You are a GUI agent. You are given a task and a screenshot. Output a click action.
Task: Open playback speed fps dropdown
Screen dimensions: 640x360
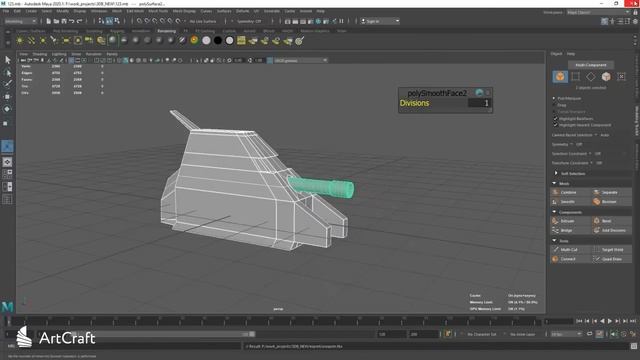(x=567, y=334)
